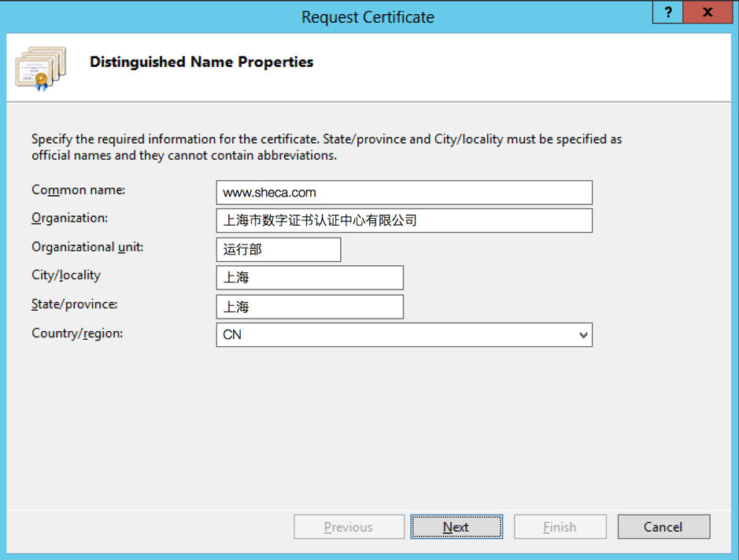Click the certificate icon in the header
739x560 pixels.
click(41, 68)
